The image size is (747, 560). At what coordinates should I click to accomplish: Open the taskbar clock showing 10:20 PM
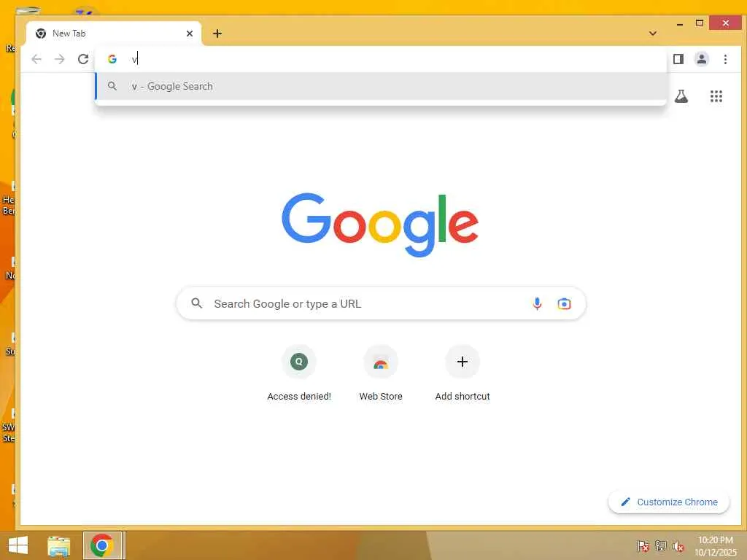(x=716, y=545)
